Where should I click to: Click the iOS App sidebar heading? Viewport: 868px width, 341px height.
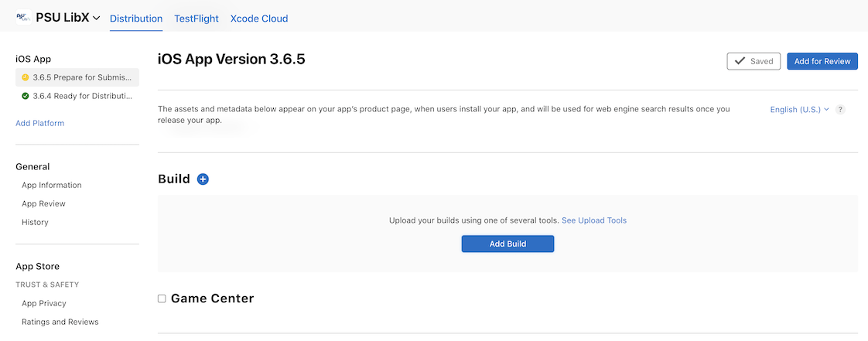click(34, 59)
